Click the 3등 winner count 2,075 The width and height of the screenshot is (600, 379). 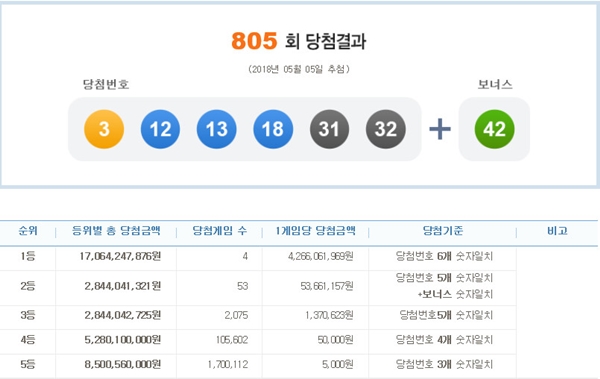[236, 315]
